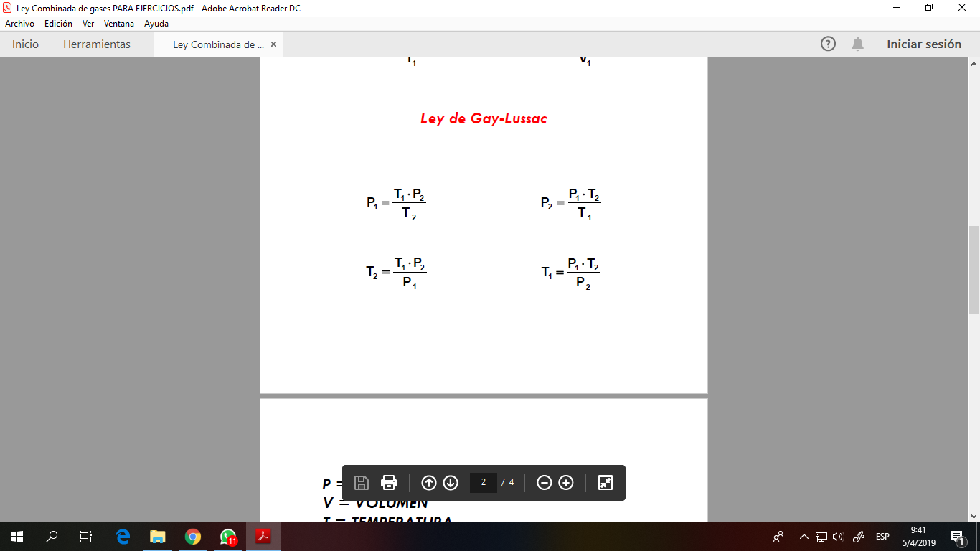Open the Ayuda menu
This screenshot has width=980, height=551.
point(156,24)
